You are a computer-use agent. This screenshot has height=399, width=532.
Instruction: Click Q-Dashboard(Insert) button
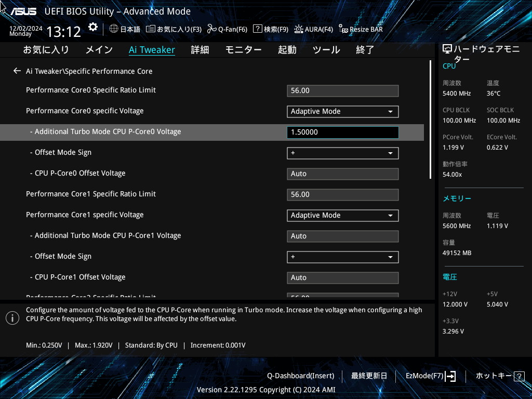pyautogui.click(x=300, y=376)
